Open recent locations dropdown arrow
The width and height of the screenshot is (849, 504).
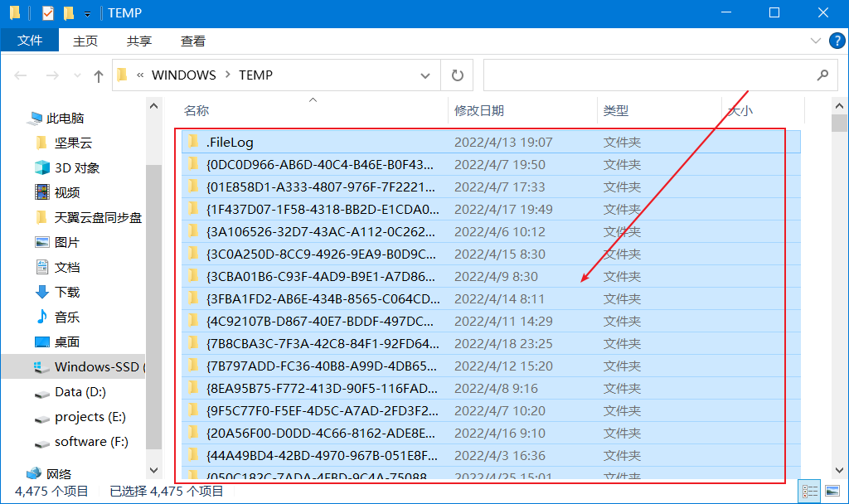click(x=77, y=75)
